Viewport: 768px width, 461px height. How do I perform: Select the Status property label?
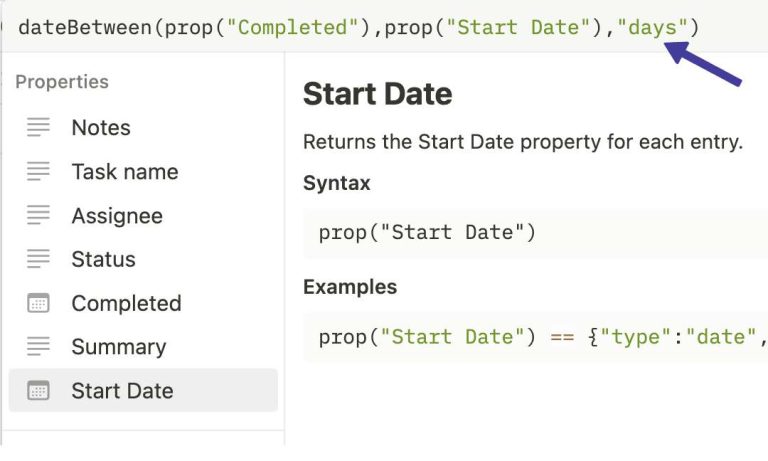click(x=103, y=259)
